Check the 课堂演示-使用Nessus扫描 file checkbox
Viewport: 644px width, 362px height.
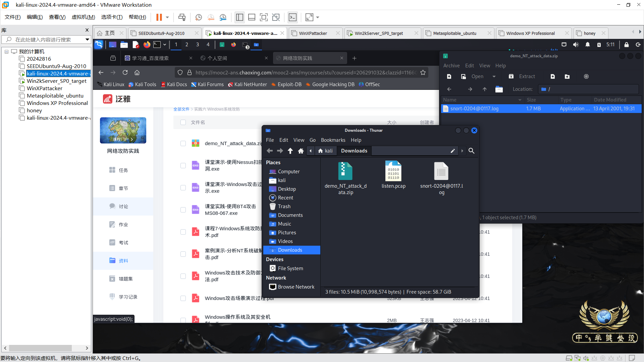click(x=183, y=166)
